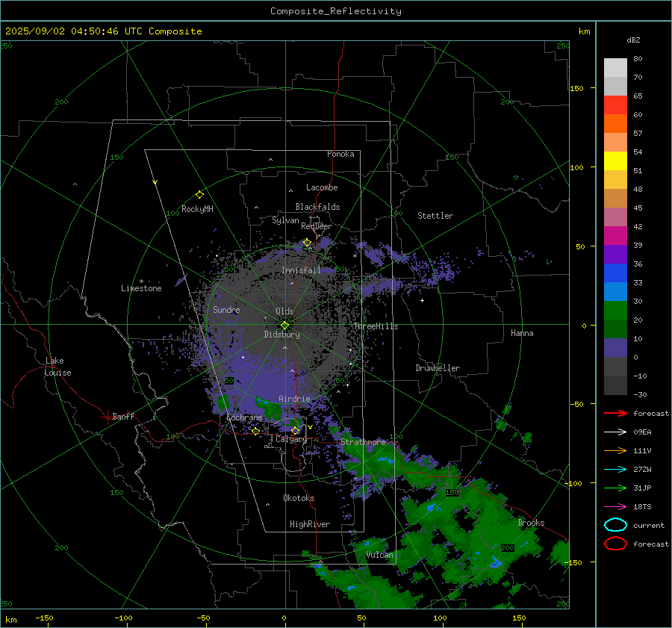672x628 pixels.
Task: Click the Ponoka city label
Action: point(340,154)
